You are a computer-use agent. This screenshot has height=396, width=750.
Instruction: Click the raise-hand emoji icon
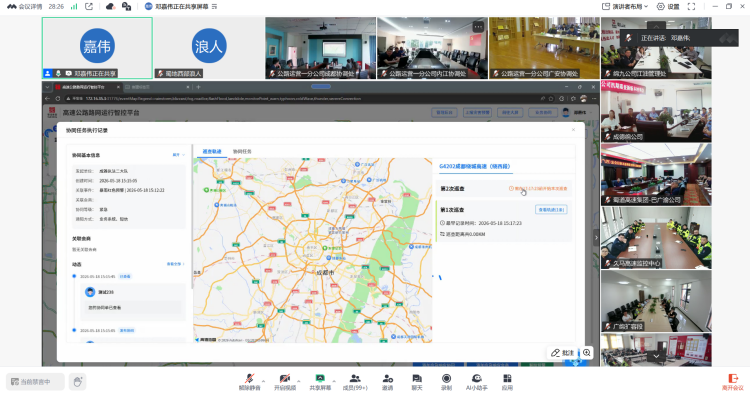(77, 382)
